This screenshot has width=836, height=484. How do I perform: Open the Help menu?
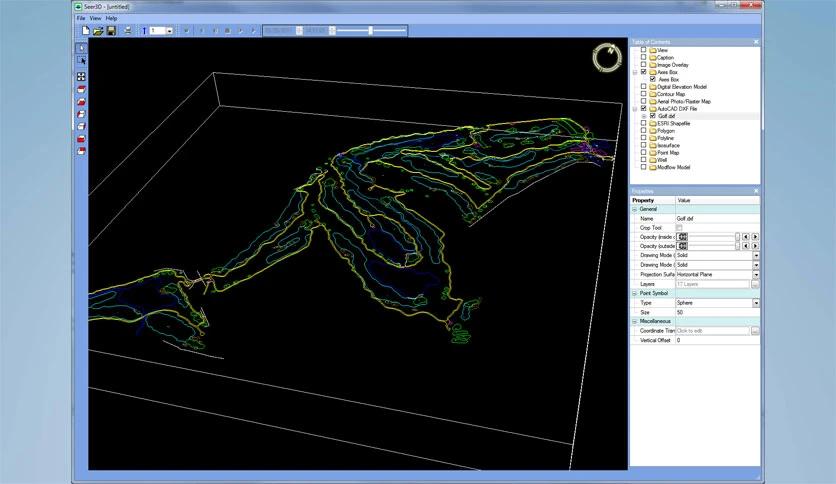tap(111, 18)
